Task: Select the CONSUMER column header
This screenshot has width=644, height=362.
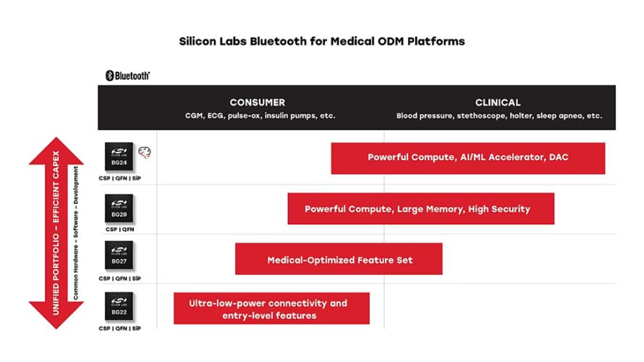Action: [x=257, y=102]
